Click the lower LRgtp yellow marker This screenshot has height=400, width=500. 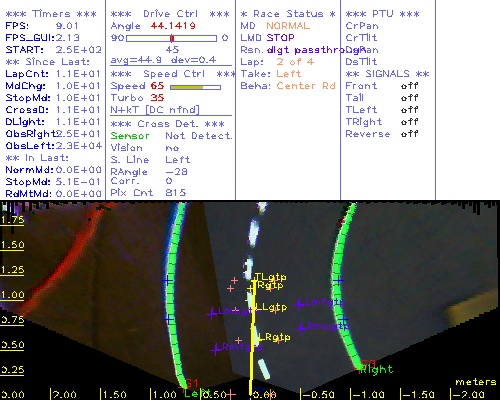274,337
